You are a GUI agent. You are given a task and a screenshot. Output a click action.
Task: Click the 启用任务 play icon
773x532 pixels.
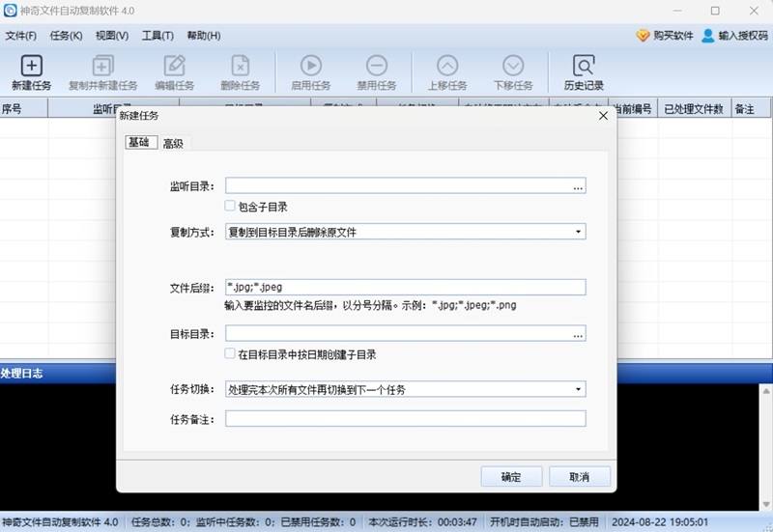(x=310, y=66)
